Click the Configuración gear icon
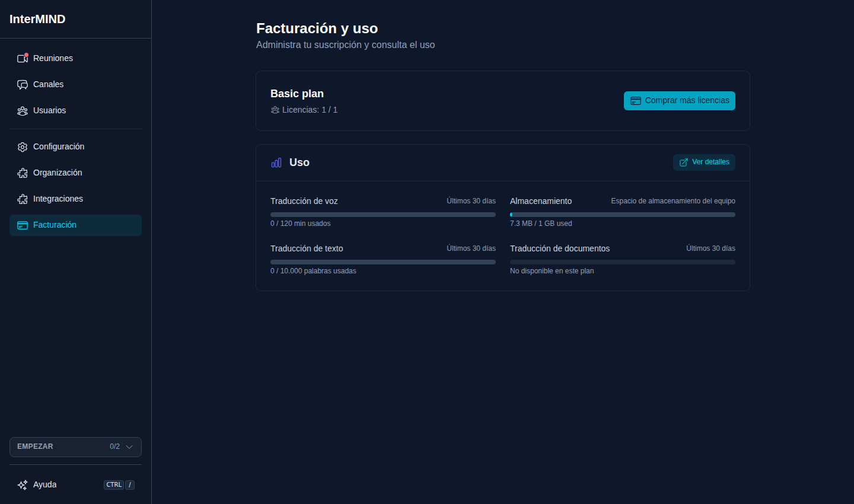Viewport: 854px width, 504px height. pos(23,146)
